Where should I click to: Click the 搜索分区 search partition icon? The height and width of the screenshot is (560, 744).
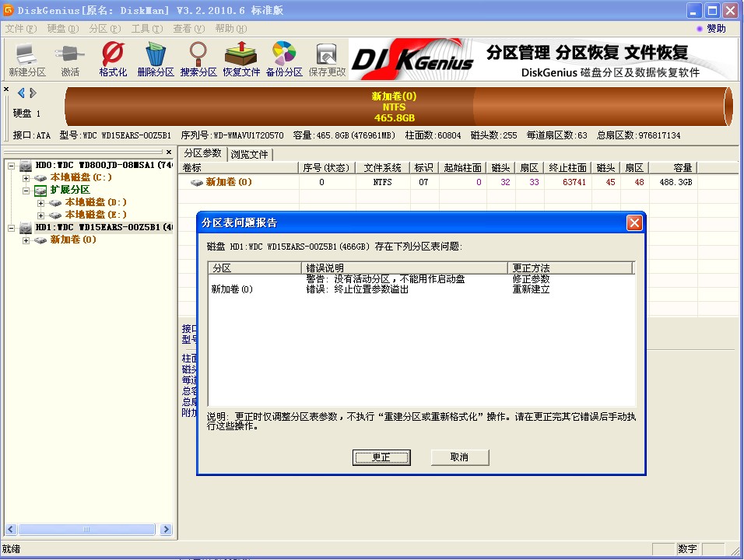198,60
